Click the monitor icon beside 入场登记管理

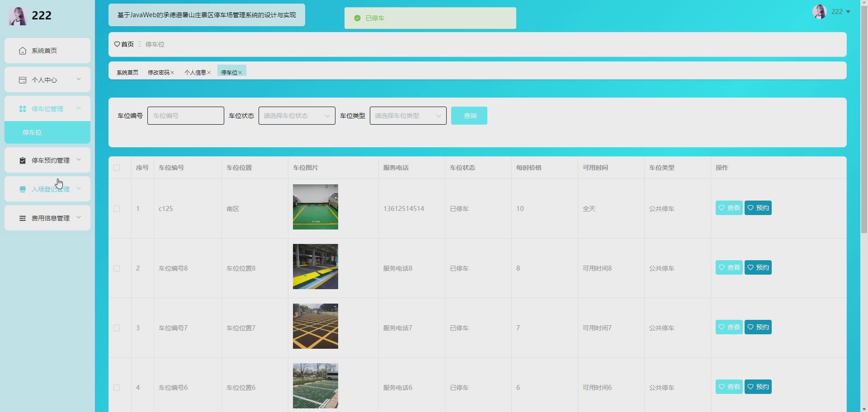pyautogui.click(x=23, y=189)
